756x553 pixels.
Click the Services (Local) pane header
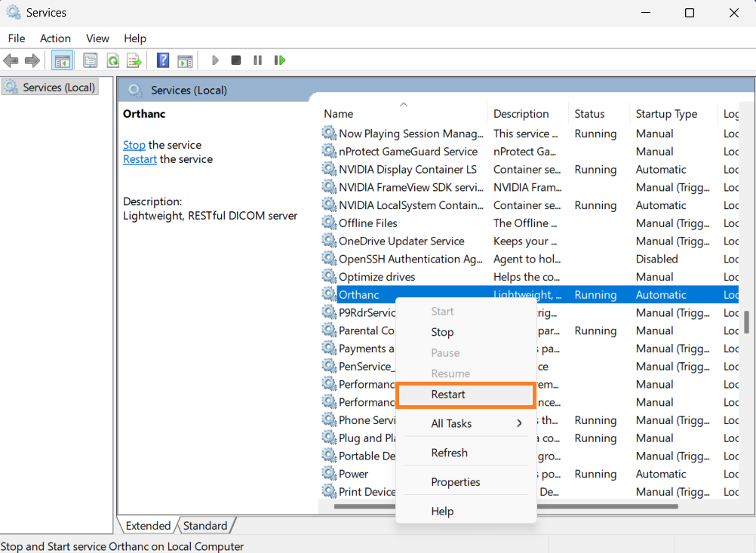pyautogui.click(x=189, y=91)
